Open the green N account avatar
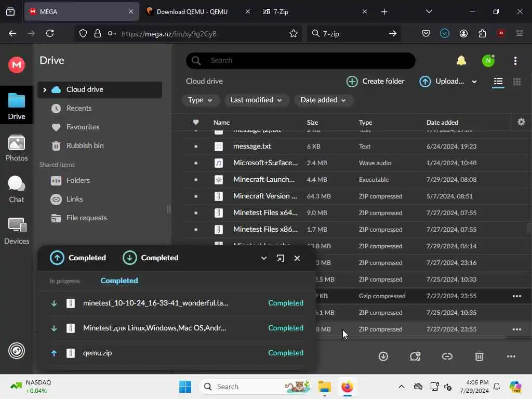The width and height of the screenshot is (532, 399). 488,61
